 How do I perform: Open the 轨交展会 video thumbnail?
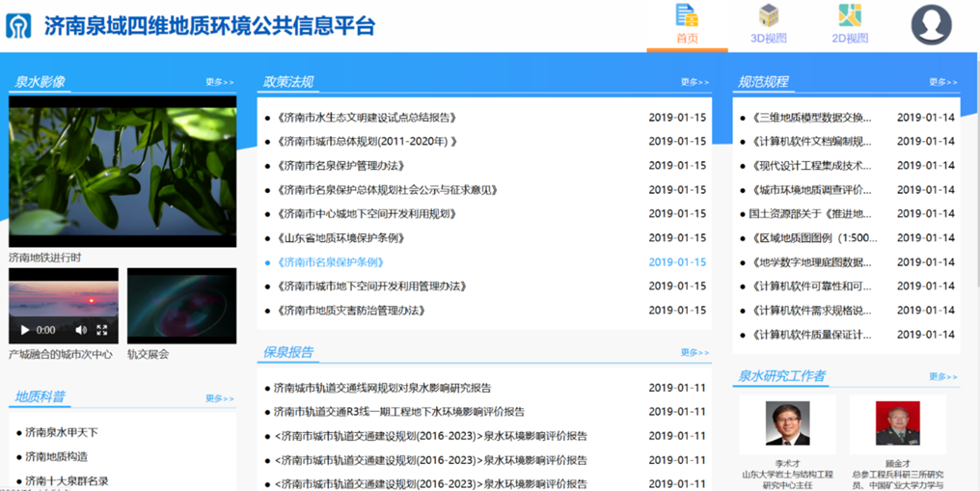tap(181, 305)
